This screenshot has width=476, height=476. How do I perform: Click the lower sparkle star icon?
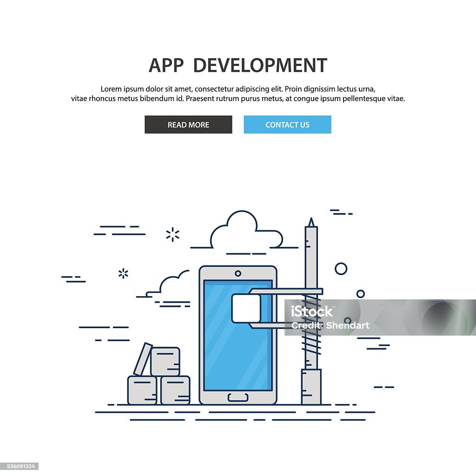click(x=123, y=273)
